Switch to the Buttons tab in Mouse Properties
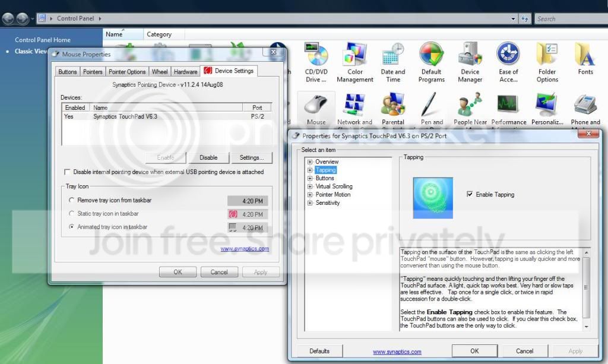Viewport: 608px width, 364px height. (68, 72)
